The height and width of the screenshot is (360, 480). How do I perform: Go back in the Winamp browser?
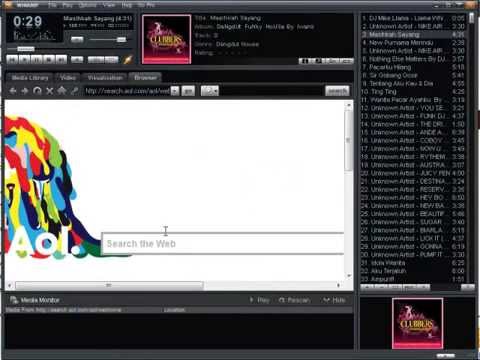[13, 91]
